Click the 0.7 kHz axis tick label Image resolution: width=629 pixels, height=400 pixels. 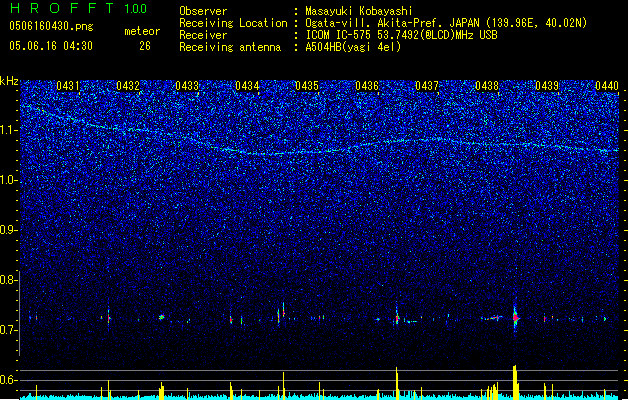[x=9, y=330]
